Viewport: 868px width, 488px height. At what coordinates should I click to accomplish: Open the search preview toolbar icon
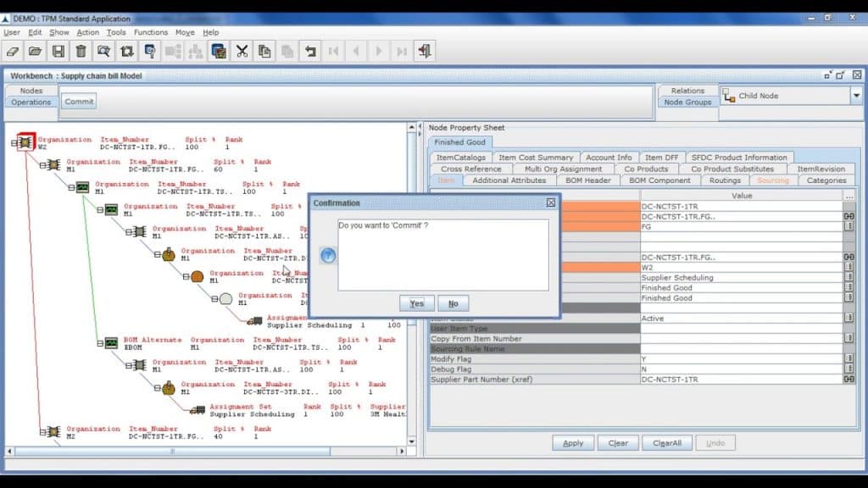pyautogui.click(x=103, y=52)
